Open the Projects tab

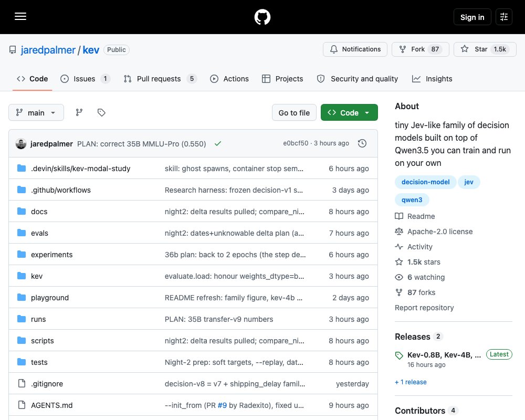click(282, 79)
